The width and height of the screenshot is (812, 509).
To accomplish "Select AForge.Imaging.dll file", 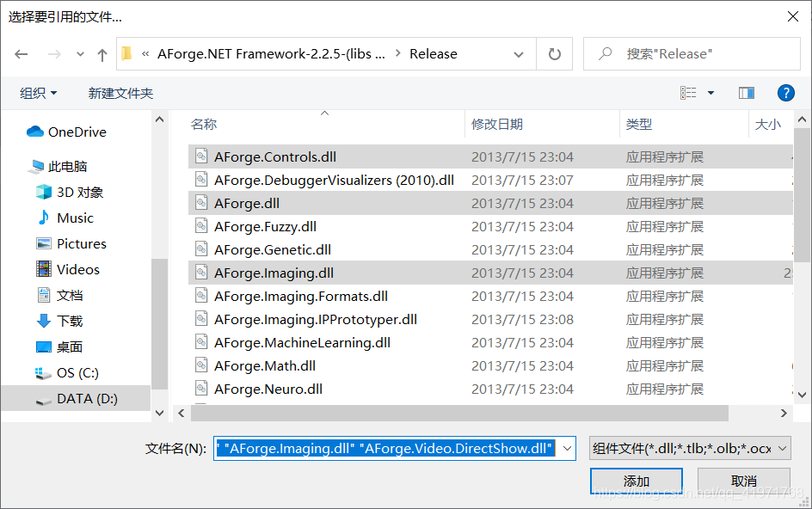I will pyautogui.click(x=490, y=273).
